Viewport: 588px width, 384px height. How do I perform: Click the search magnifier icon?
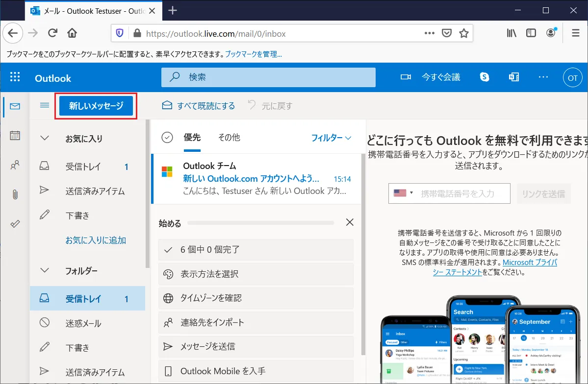tap(175, 77)
